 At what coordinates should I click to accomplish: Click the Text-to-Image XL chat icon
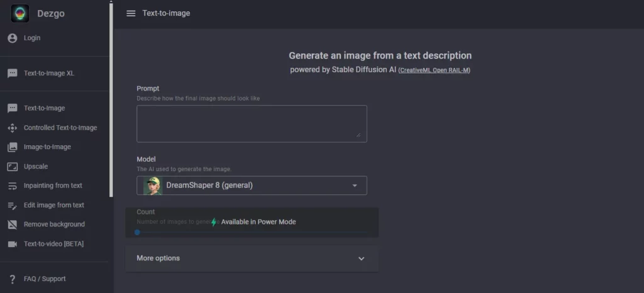(13, 74)
